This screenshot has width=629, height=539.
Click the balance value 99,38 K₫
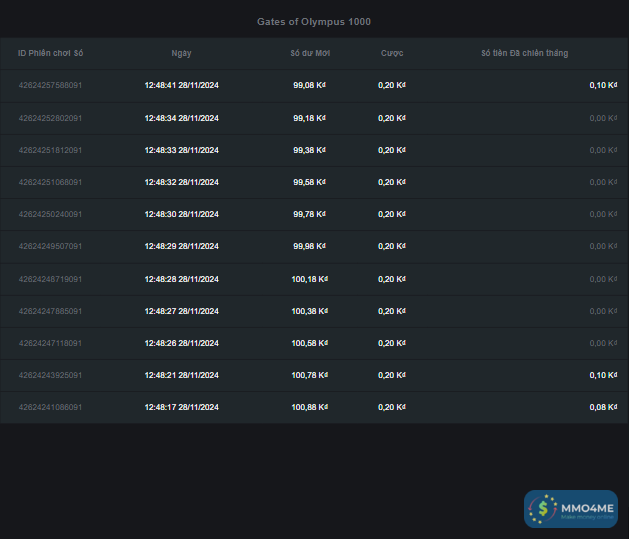pyautogui.click(x=309, y=150)
